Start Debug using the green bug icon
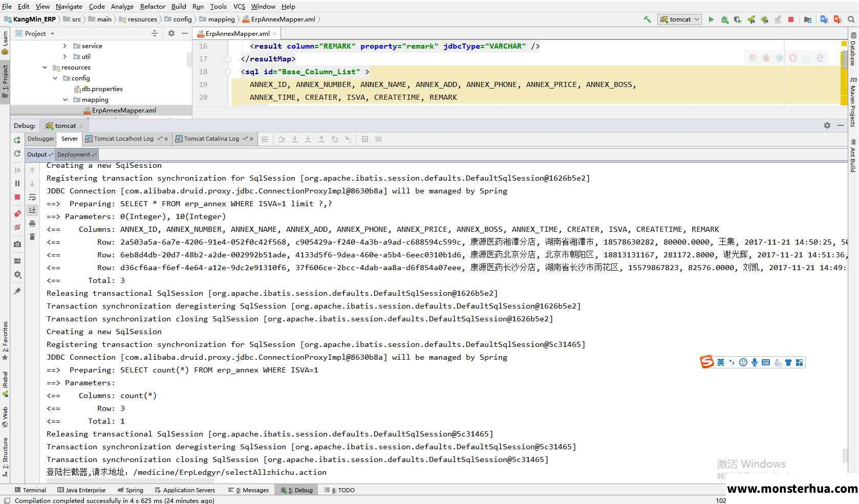 click(724, 19)
